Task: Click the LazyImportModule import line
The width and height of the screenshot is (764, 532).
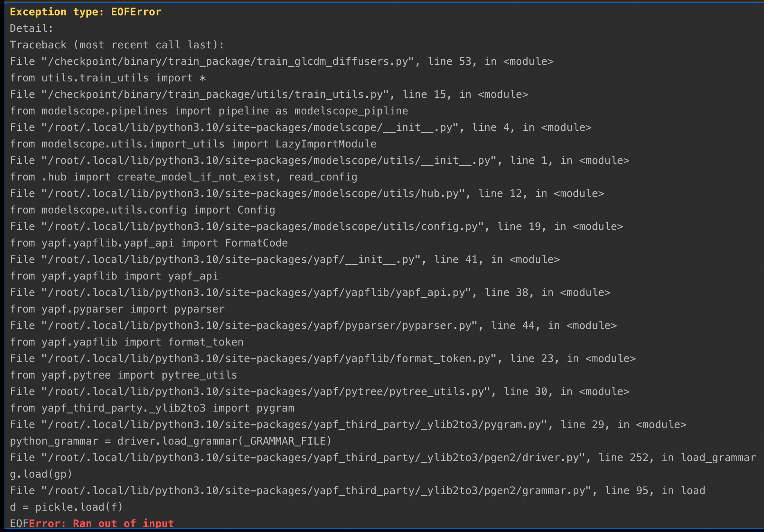Action: click(x=193, y=144)
